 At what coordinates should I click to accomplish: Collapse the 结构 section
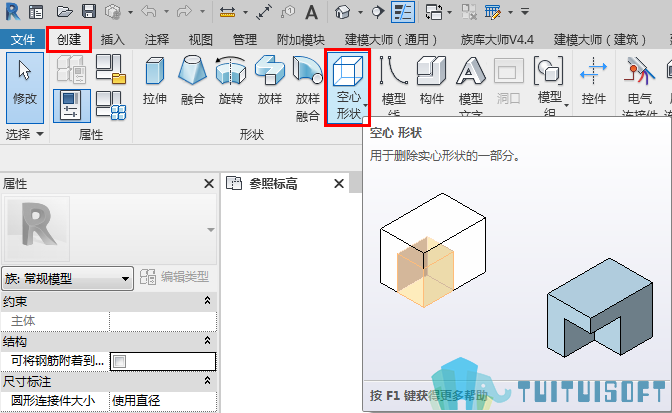[207, 341]
